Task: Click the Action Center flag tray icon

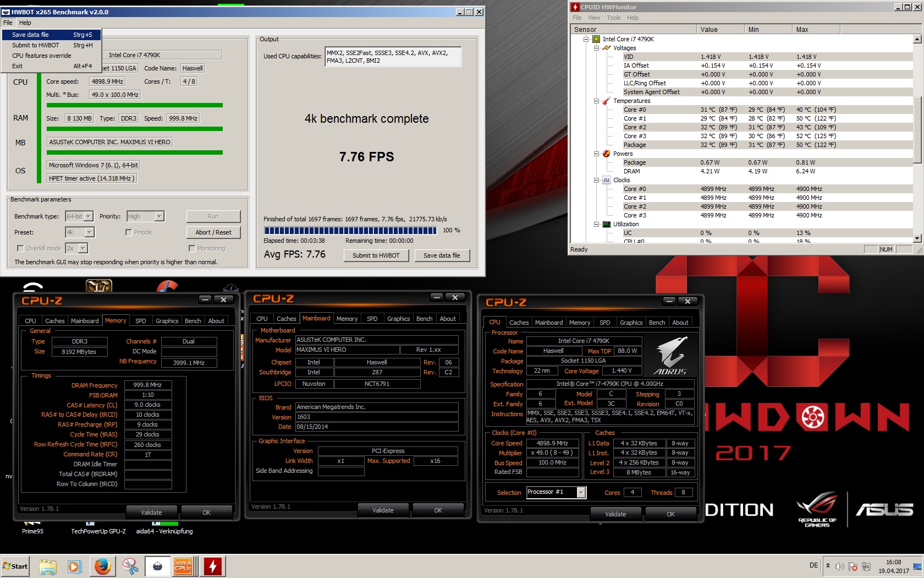Action: (853, 566)
